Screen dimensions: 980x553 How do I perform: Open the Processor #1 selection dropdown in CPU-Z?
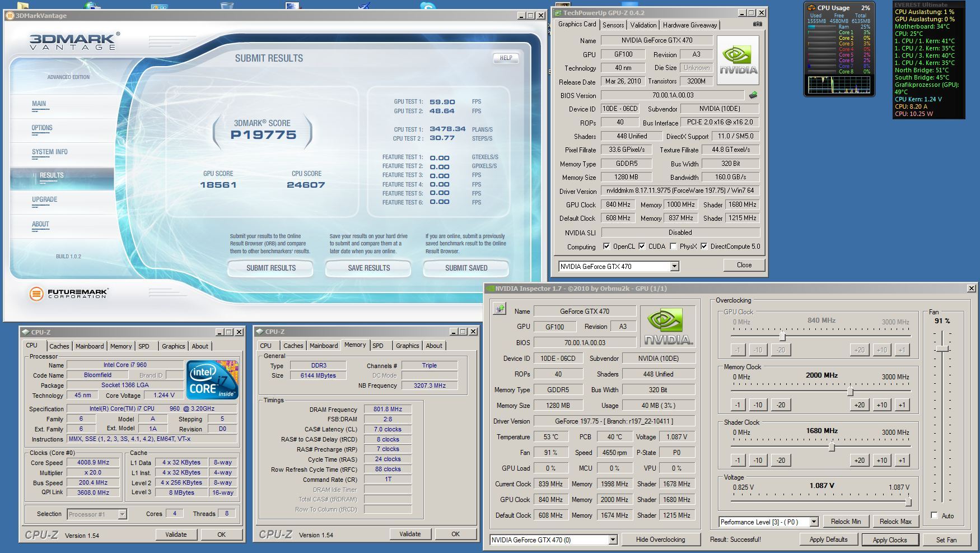tap(122, 514)
